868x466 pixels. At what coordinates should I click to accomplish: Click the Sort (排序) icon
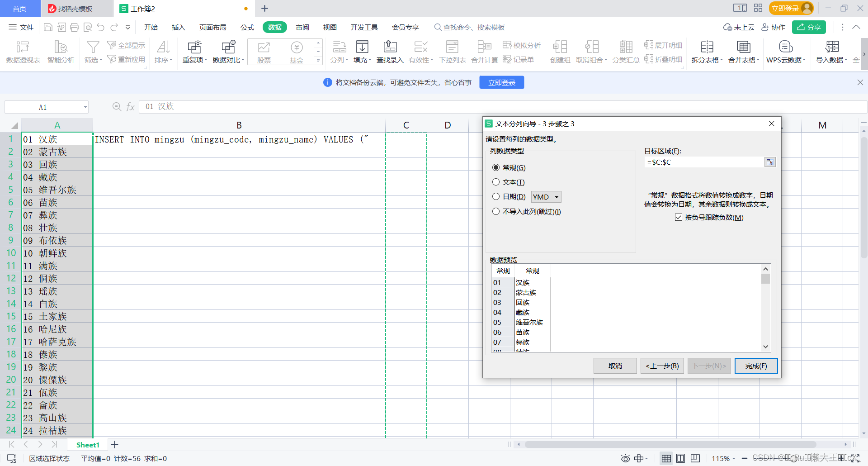(x=163, y=47)
